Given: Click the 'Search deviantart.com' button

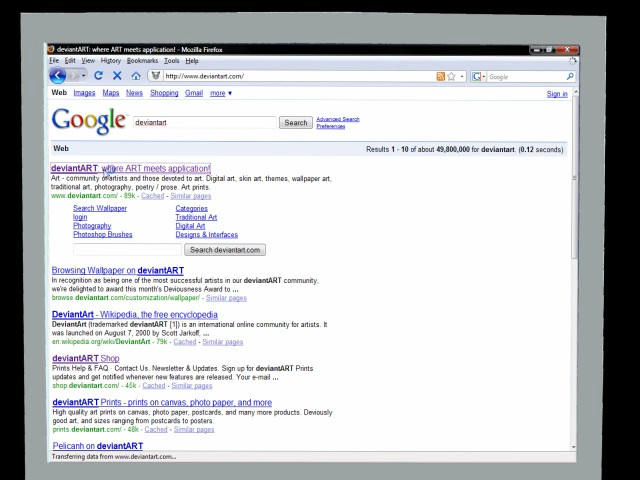Looking at the screenshot, I should click(x=225, y=250).
